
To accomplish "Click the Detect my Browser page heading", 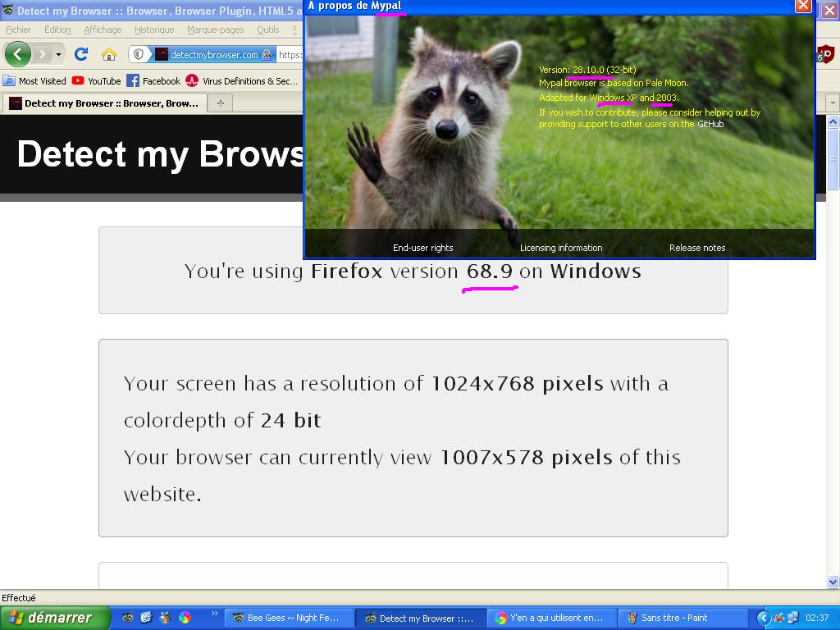I will pyautogui.click(x=161, y=153).
